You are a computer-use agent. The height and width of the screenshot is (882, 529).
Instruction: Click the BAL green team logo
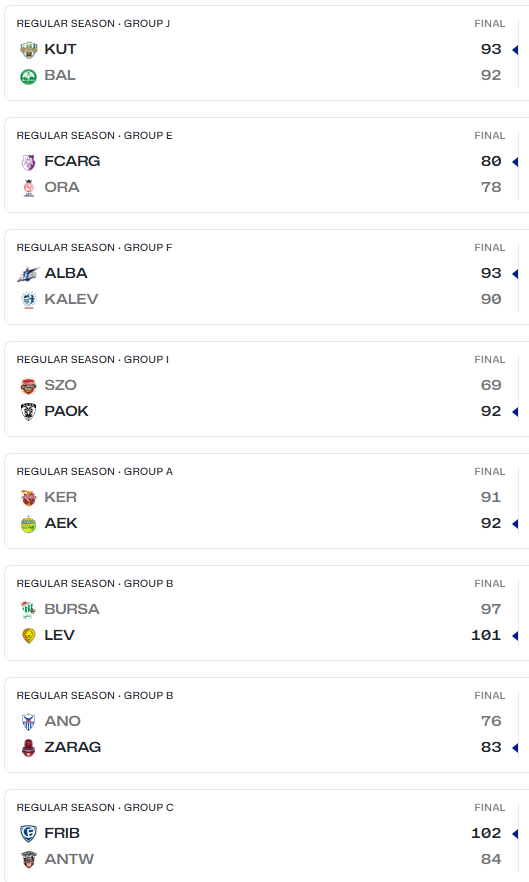tap(29, 76)
